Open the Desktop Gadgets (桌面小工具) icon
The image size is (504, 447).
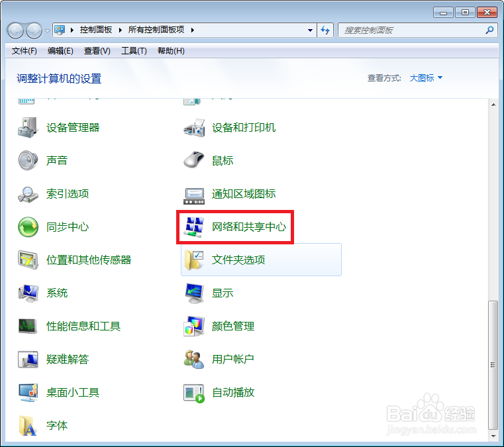28,393
